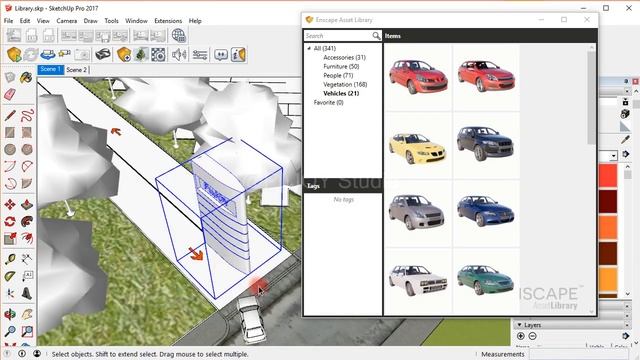
Task: Select the Rotate tool
Action: coord(10,222)
